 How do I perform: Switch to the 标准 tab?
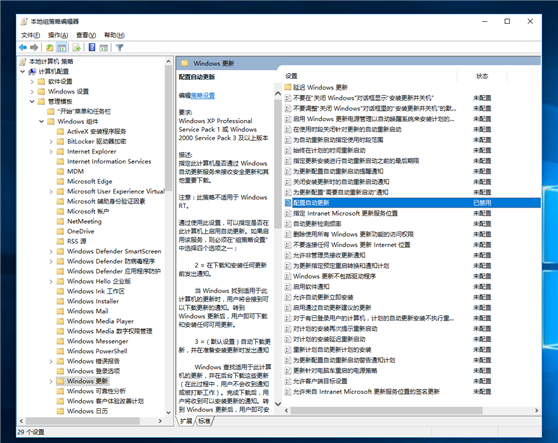pos(204,421)
